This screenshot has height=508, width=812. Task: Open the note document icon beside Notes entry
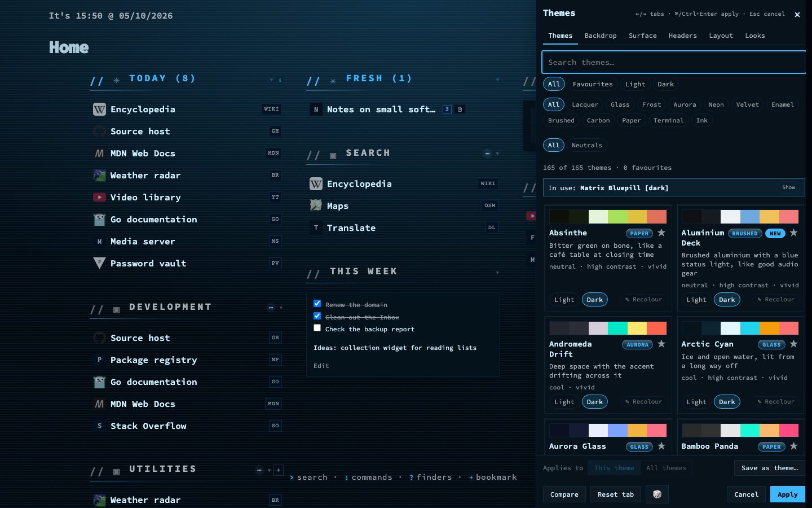460,109
